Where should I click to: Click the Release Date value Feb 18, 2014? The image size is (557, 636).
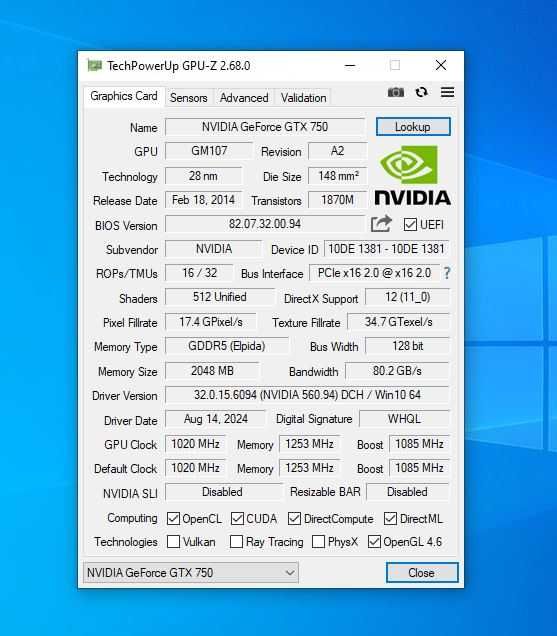click(x=203, y=200)
